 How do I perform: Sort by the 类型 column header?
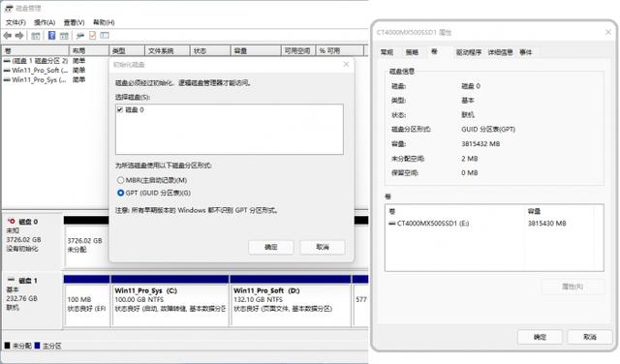[x=127, y=50]
